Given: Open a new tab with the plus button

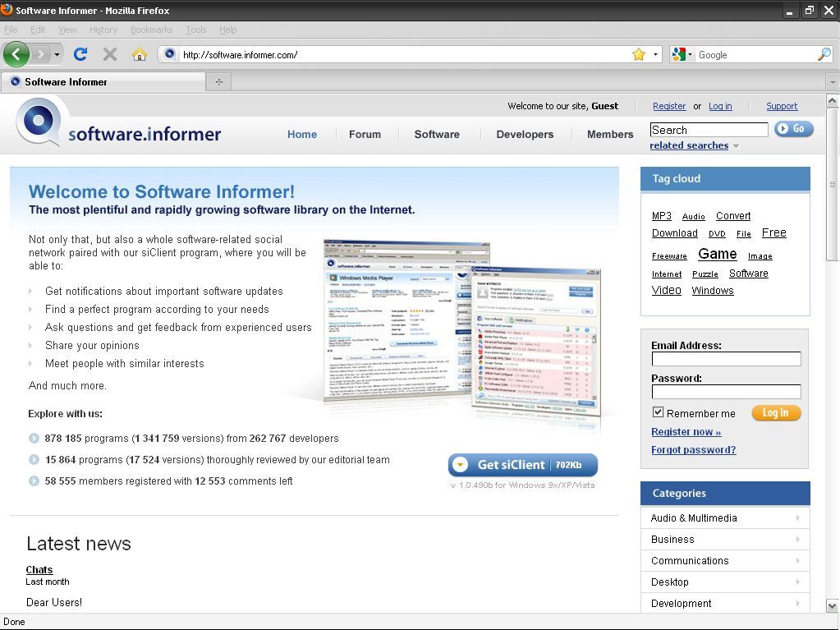Looking at the screenshot, I should point(218,82).
